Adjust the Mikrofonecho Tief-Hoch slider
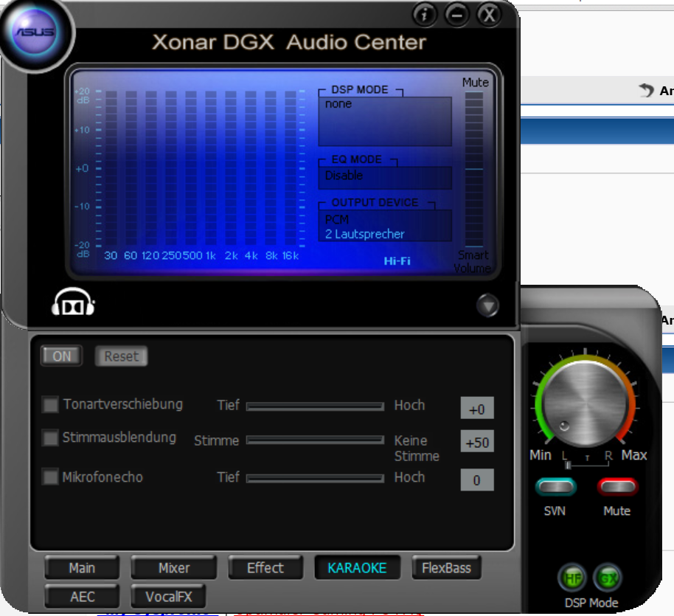The image size is (674, 616). click(x=315, y=478)
